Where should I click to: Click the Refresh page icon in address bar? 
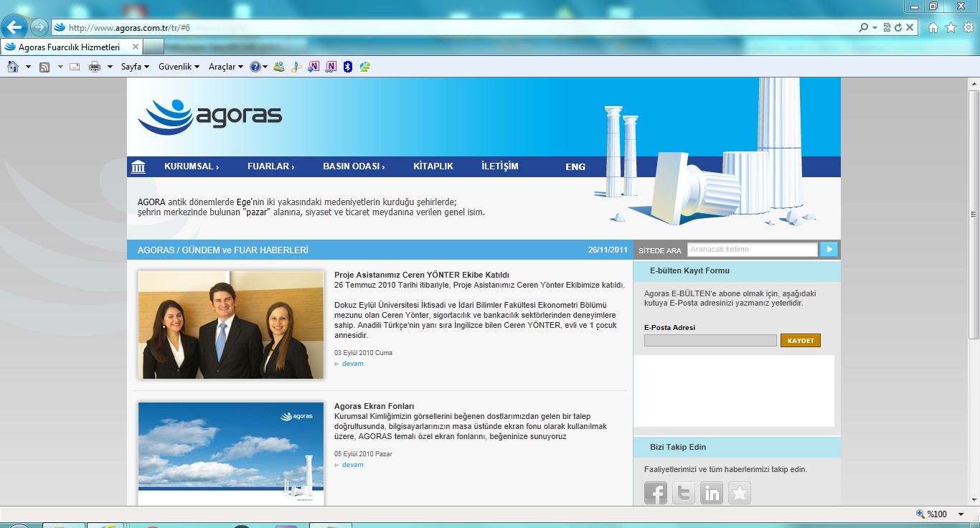pos(897,28)
